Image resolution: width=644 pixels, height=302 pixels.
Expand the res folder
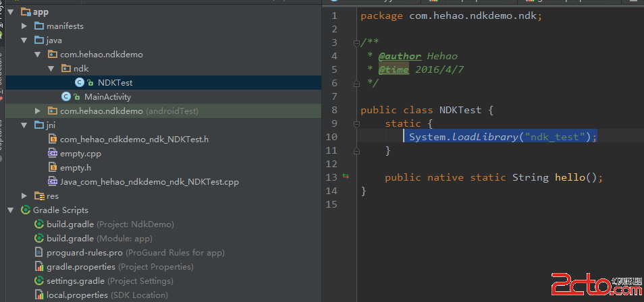point(24,195)
